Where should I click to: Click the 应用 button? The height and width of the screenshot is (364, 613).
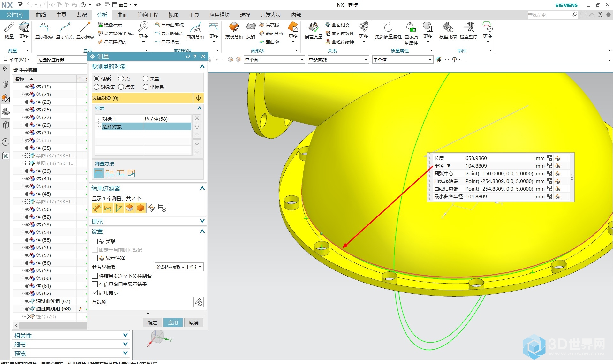point(173,322)
